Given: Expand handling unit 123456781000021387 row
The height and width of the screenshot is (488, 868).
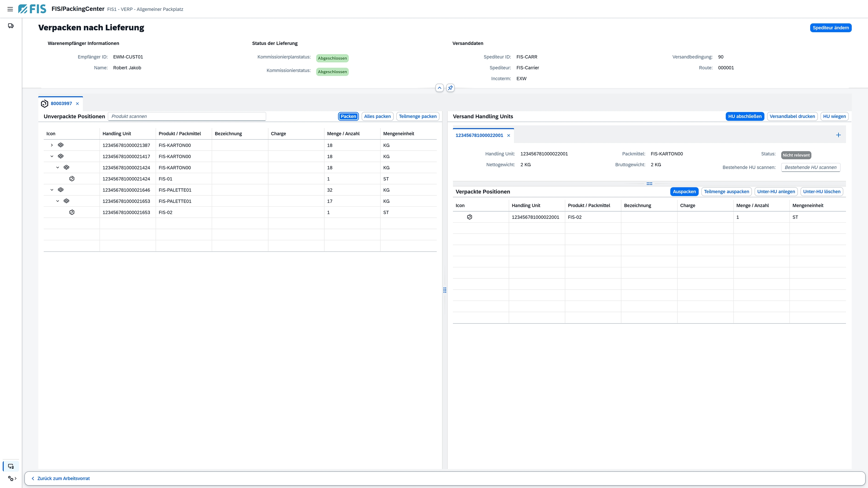Looking at the screenshot, I should click(x=52, y=145).
